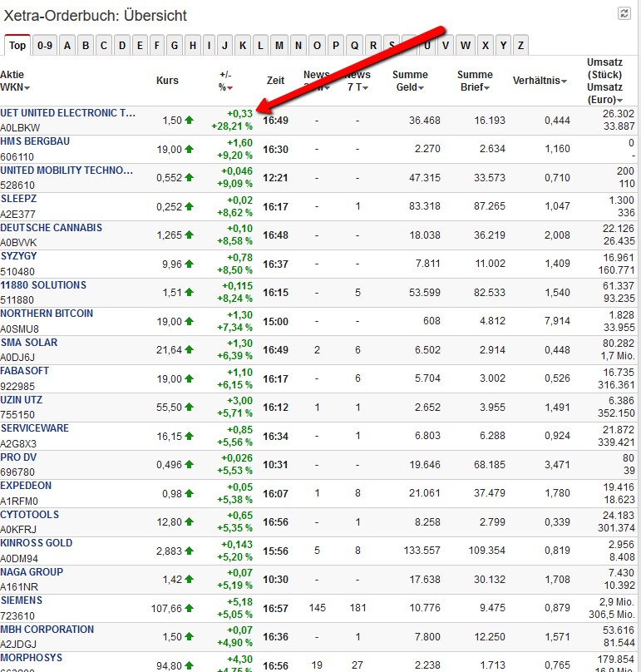Open SMA SOLAR stock link
Image resolution: width=641 pixels, height=672 pixels.
pos(29,343)
